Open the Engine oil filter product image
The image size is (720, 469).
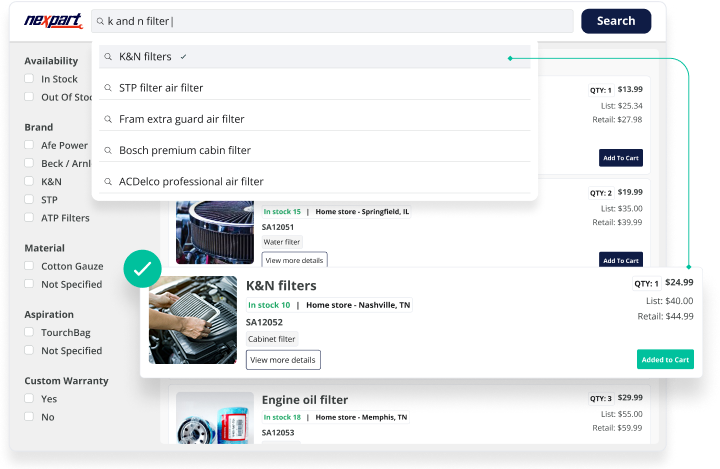point(215,418)
